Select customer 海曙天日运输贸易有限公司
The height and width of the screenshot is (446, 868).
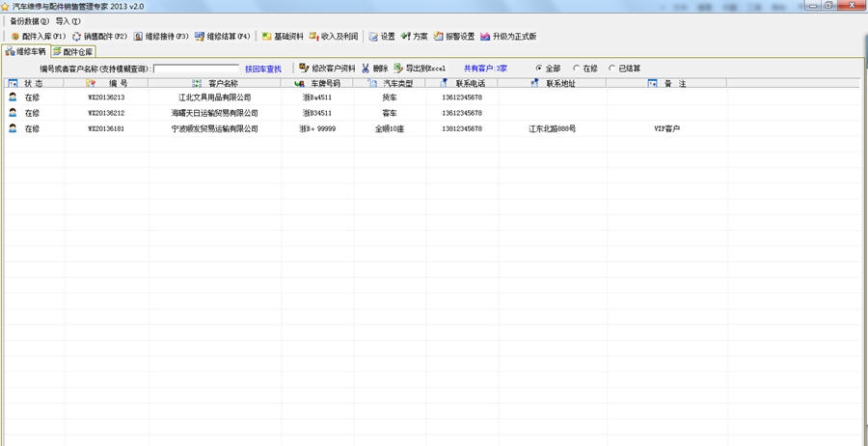point(215,113)
